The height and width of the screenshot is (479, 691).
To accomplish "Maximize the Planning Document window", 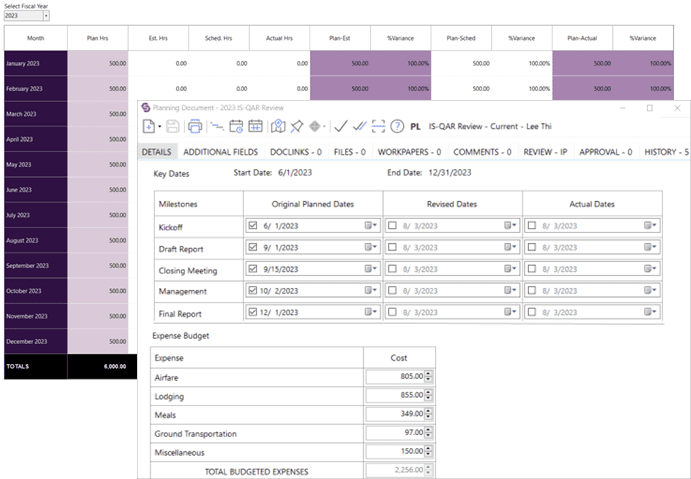I will (650, 108).
